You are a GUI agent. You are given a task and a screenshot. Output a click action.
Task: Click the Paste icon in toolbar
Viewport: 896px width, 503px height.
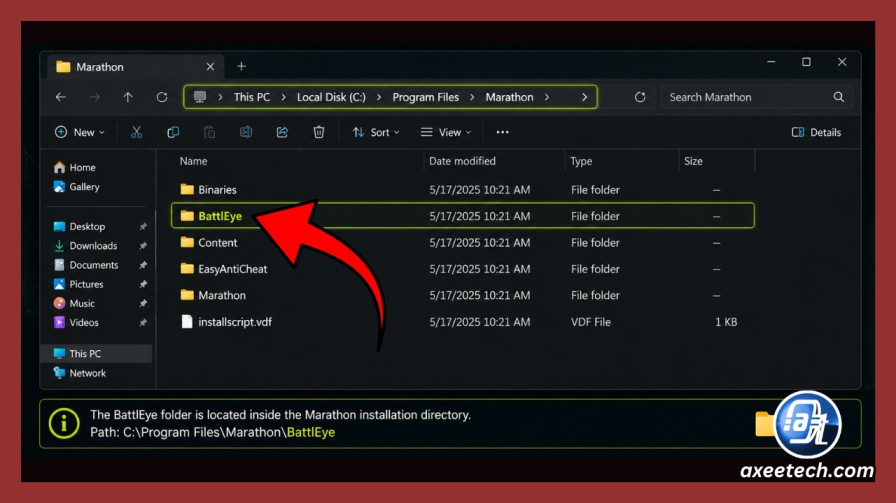pos(210,132)
